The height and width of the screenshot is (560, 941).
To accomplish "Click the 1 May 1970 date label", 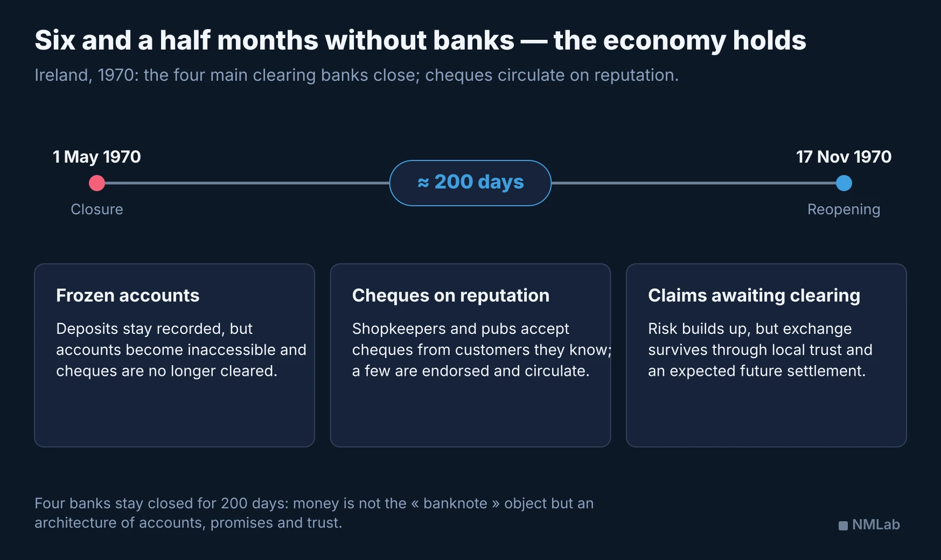I will click(x=97, y=157).
